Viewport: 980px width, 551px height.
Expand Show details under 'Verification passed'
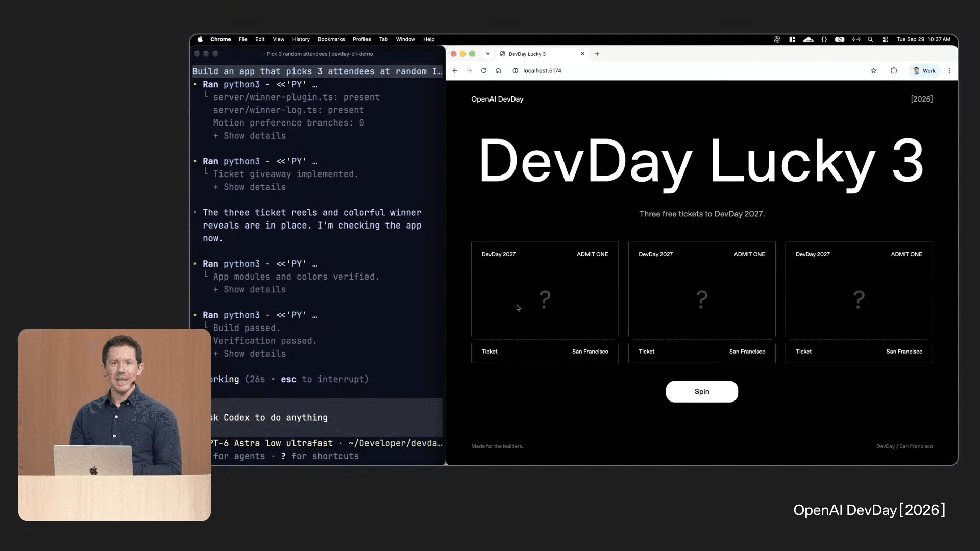250,354
